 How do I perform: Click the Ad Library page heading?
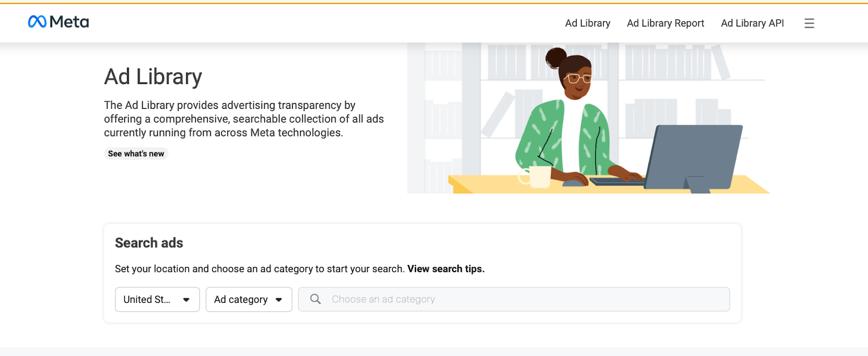152,76
